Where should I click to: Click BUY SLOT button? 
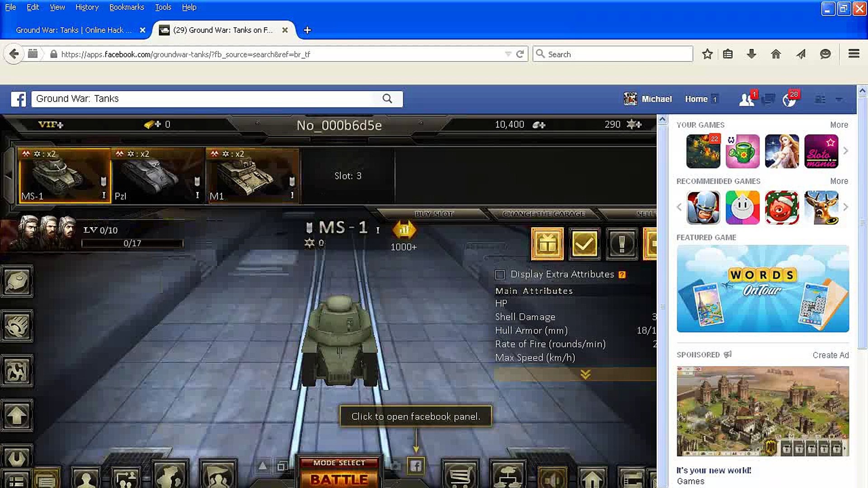point(434,214)
